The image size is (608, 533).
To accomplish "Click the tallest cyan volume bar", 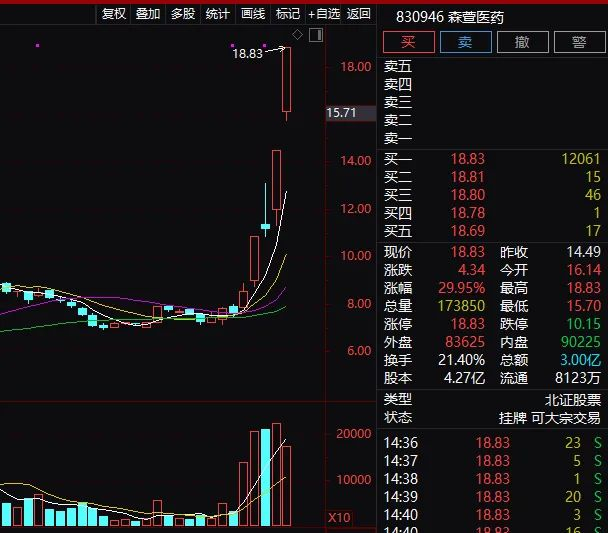I will (x=266, y=477).
